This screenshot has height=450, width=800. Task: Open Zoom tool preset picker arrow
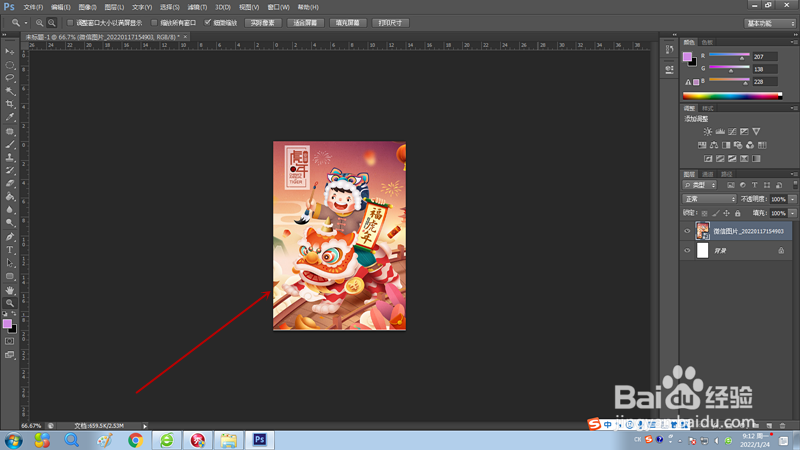point(26,23)
